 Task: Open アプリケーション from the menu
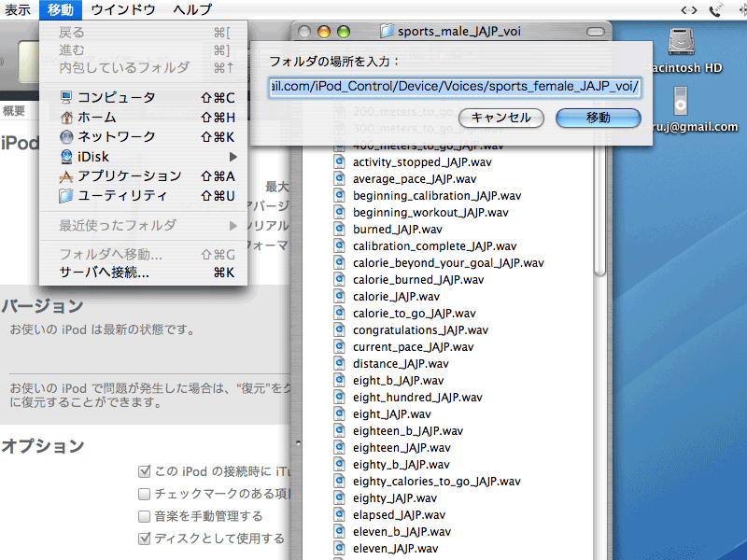pyautogui.click(x=143, y=176)
